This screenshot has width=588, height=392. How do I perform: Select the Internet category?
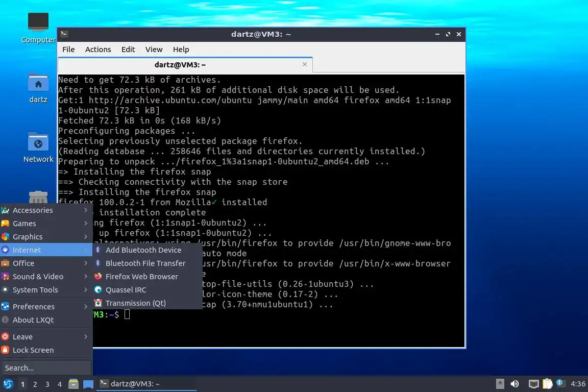(46, 250)
